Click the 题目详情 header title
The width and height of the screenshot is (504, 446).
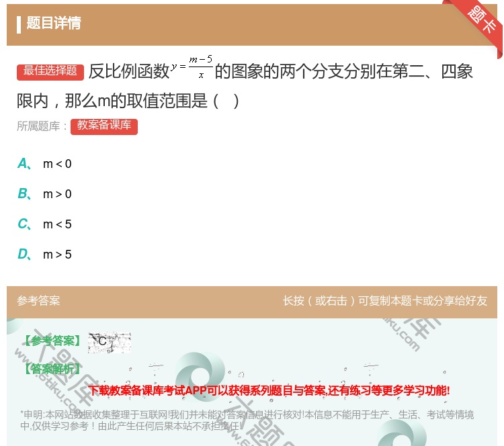coord(54,24)
